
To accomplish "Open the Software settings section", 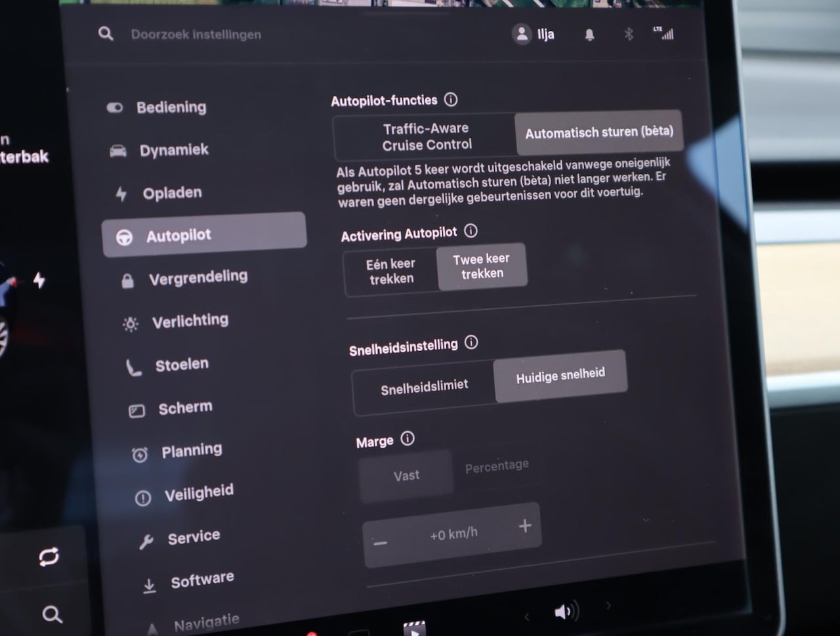I will pos(201,580).
